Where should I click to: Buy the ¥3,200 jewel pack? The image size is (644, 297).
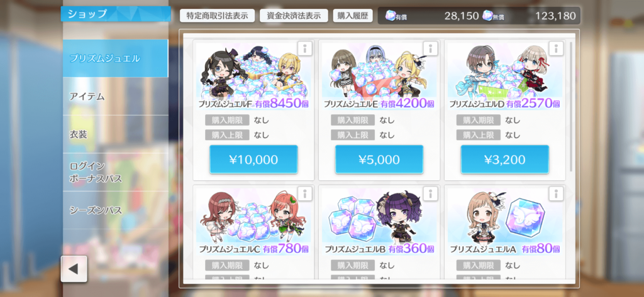coord(505,159)
